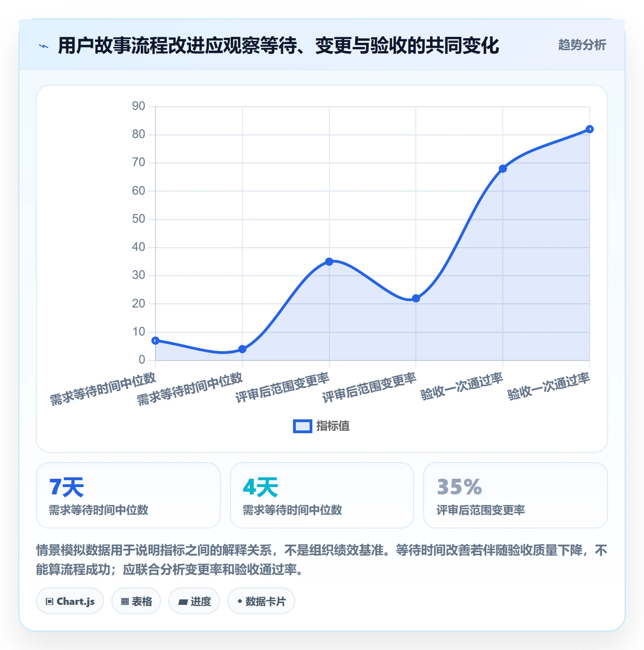This screenshot has height=650, width=644.
Task: Open the 4天 metric card
Action: click(x=322, y=495)
